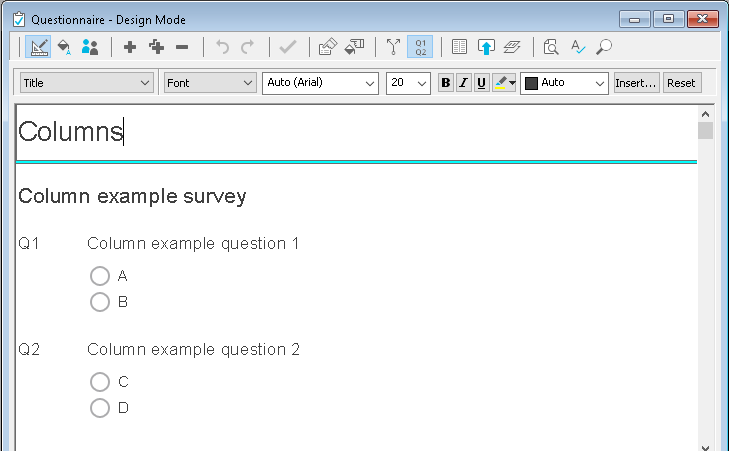Toggle Italic formatting
This screenshot has height=451, width=729.
pyautogui.click(x=463, y=83)
